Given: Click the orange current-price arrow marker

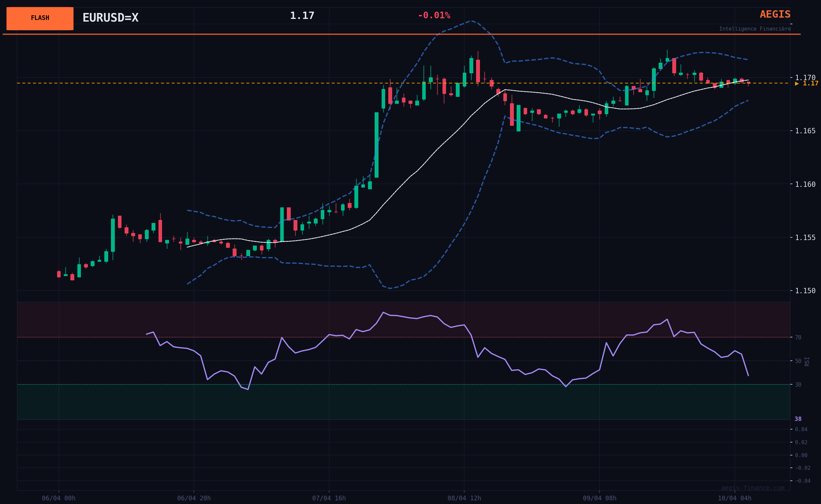Looking at the screenshot, I should tap(797, 84).
